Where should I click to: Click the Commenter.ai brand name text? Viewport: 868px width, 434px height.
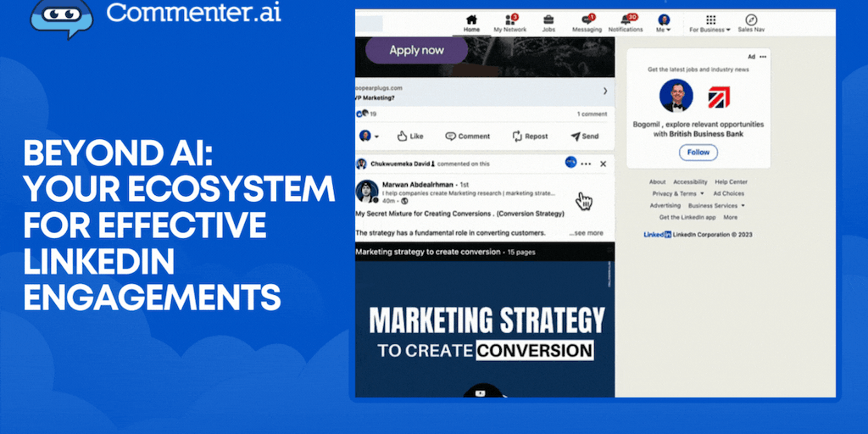pyautogui.click(x=194, y=12)
